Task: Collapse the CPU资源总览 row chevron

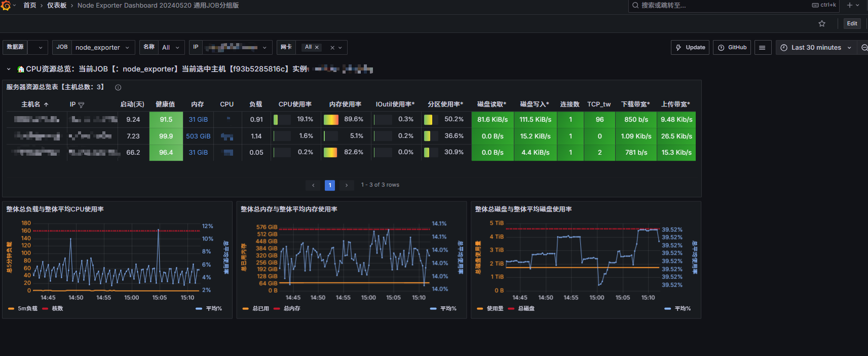Action: tap(9, 69)
